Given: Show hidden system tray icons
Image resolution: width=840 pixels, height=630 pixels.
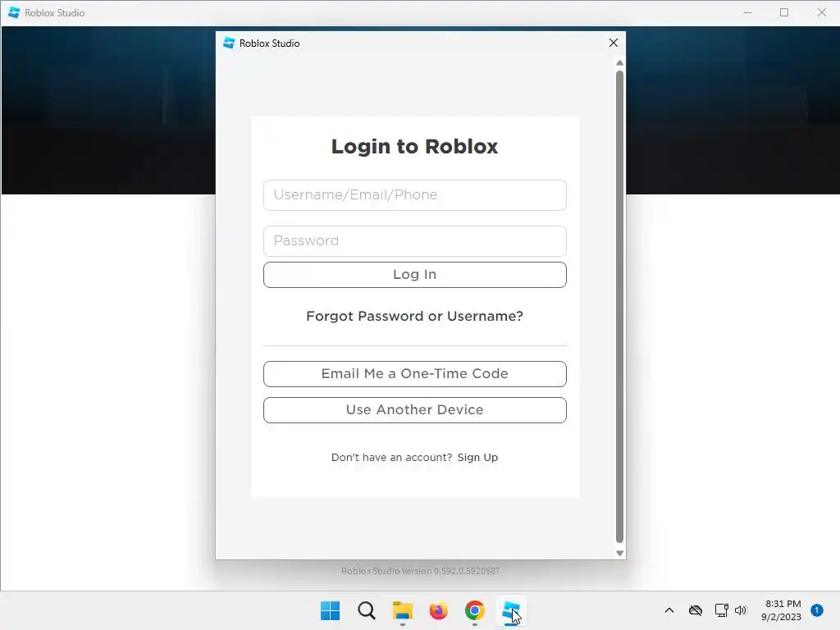Looking at the screenshot, I should (x=669, y=610).
